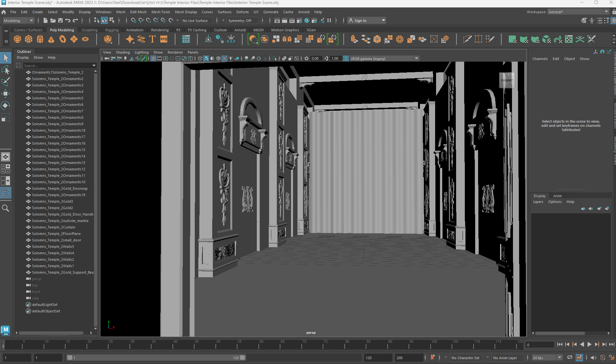Switch to the Rendering shelf tab
This screenshot has width=616, height=364.
pyautogui.click(x=160, y=30)
